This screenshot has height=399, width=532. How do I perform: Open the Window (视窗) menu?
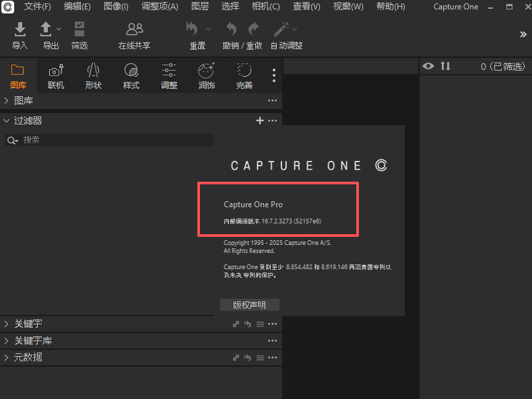(348, 7)
